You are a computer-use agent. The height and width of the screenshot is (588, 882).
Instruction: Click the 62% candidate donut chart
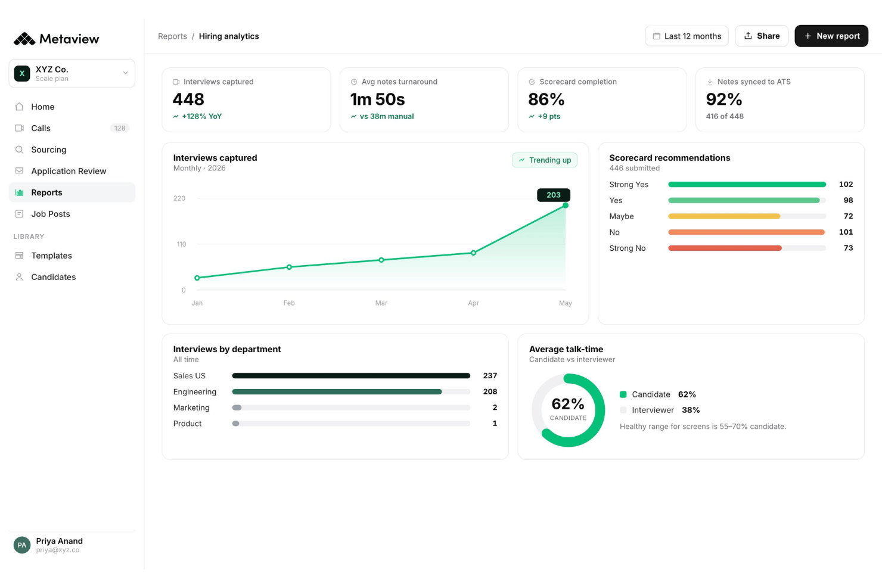[x=569, y=410]
